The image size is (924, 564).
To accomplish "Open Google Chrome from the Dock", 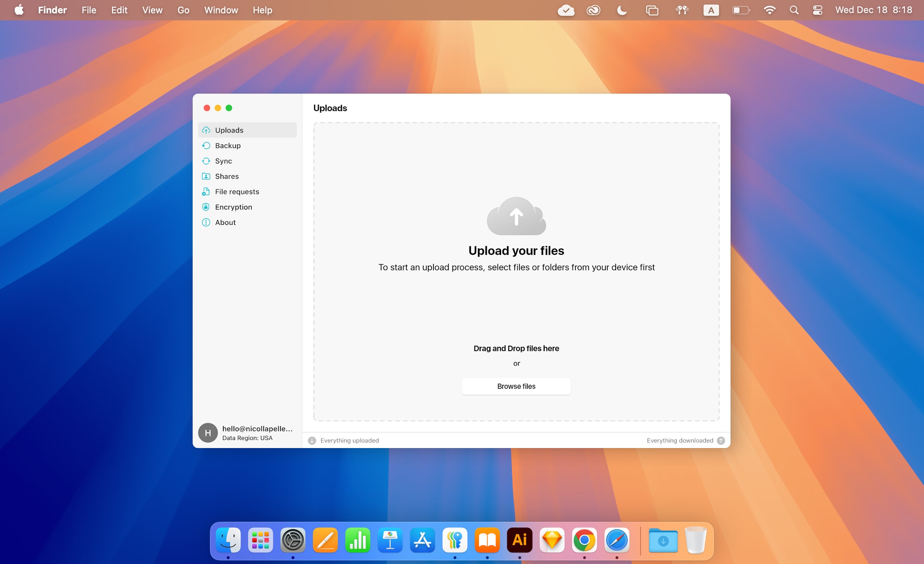I will 584,540.
